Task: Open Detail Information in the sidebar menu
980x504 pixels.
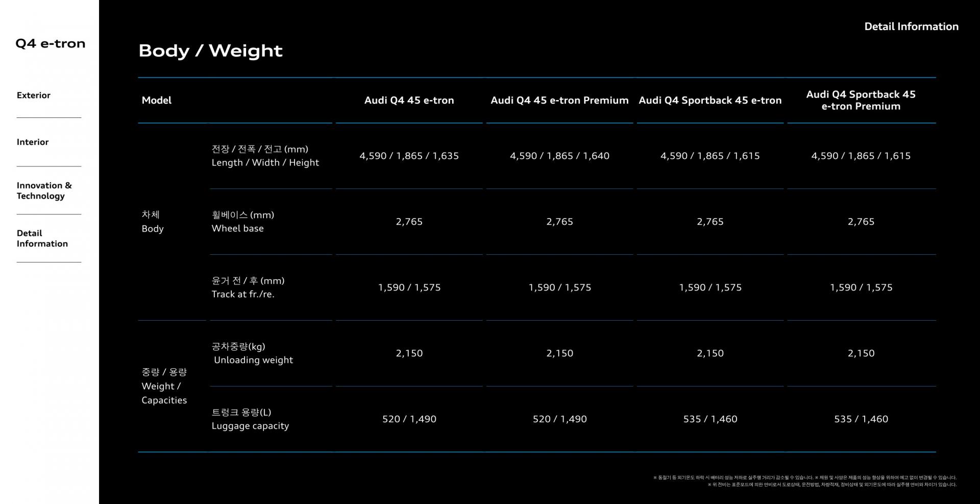Action: click(x=42, y=238)
